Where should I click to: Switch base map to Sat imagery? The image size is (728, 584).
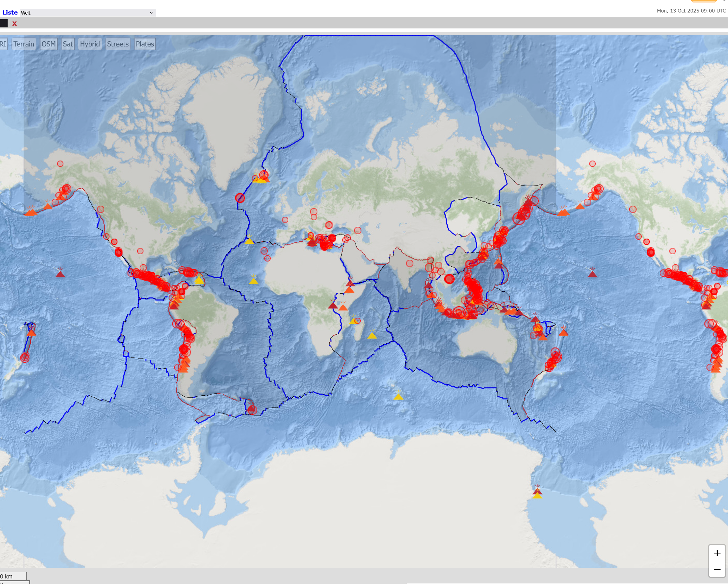point(68,44)
